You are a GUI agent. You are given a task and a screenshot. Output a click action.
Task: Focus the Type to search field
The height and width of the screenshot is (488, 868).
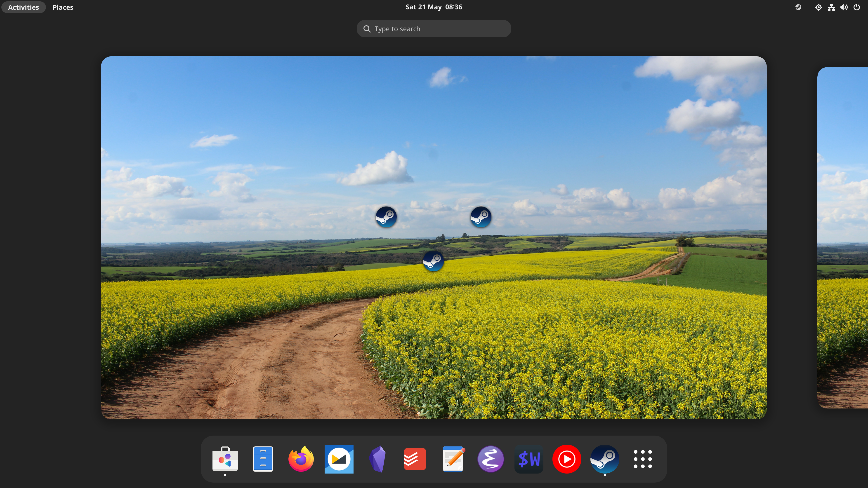coord(434,29)
